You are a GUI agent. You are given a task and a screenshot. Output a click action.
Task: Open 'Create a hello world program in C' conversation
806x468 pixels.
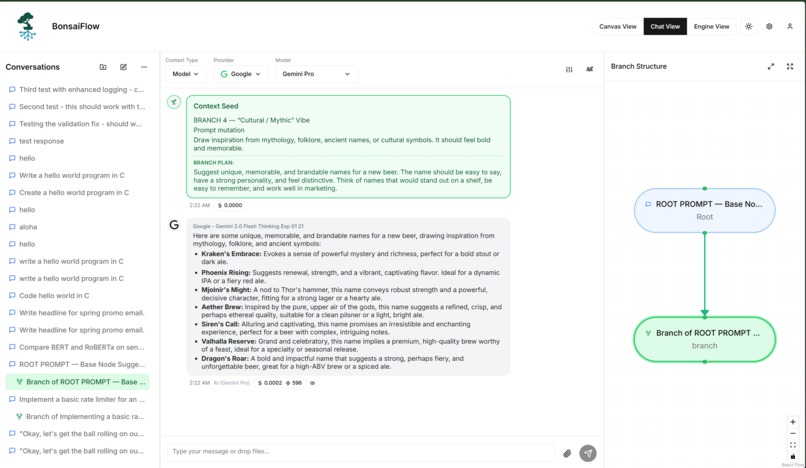[77, 192]
